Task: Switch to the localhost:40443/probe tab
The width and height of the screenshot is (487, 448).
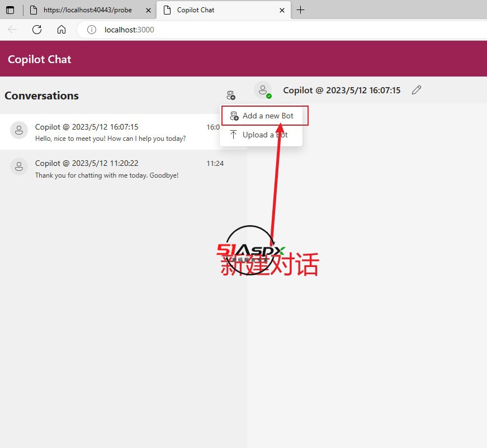Action: [91, 10]
